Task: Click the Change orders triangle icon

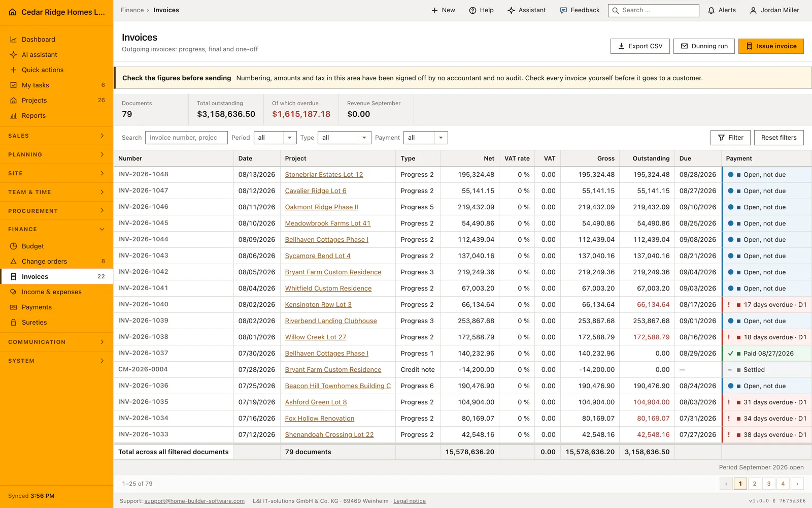Action: [14, 262]
